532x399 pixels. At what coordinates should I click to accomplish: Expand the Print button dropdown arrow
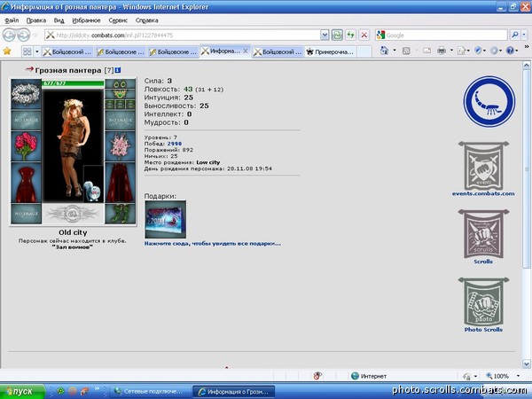pyautogui.click(x=451, y=51)
